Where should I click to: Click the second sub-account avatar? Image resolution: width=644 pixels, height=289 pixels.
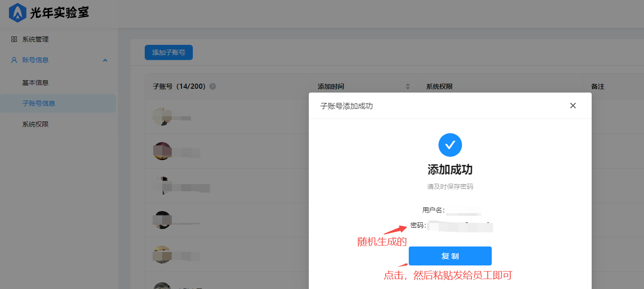pyautogui.click(x=162, y=151)
